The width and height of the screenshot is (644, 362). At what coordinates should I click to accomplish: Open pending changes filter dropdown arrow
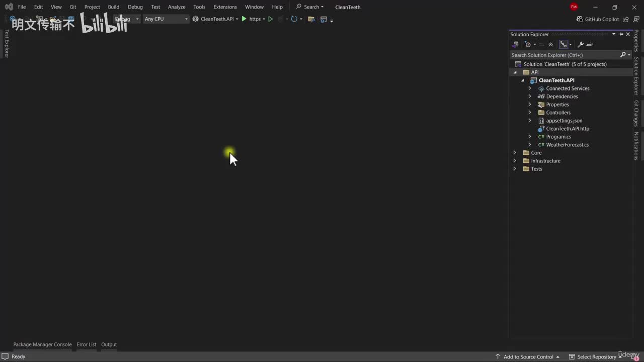[534, 45]
